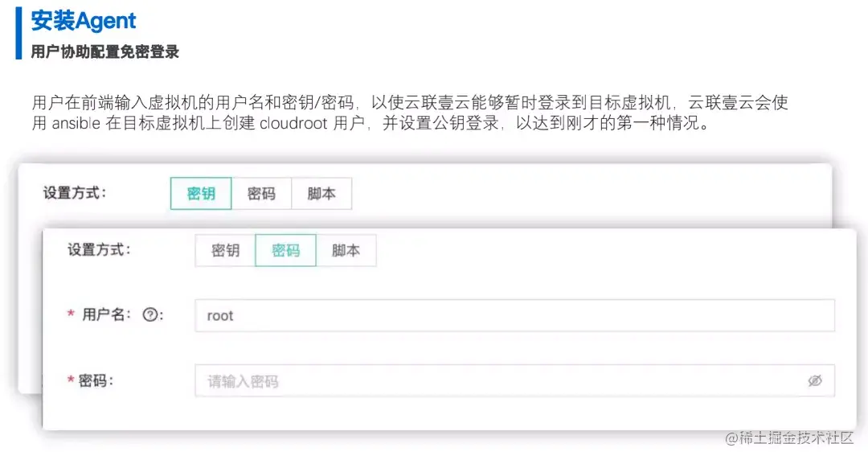This screenshot has width=868, height=460.
Task: Click the 设置方式 label in the back panel
Action: tap(75, 193)
